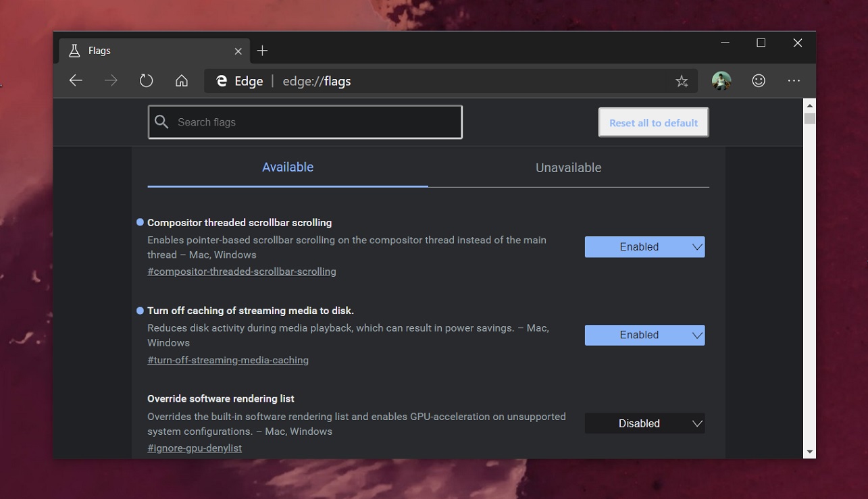The image size is (868, 499).
Task: Open #compositor-threaded-scrollbar-scrolling link
Action: coord(242,271)
